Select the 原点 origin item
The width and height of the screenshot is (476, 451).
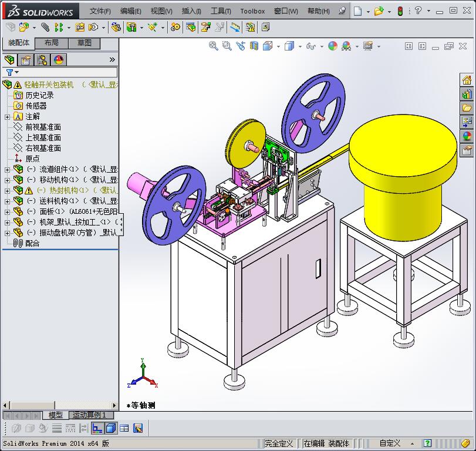tap(32, 159)
